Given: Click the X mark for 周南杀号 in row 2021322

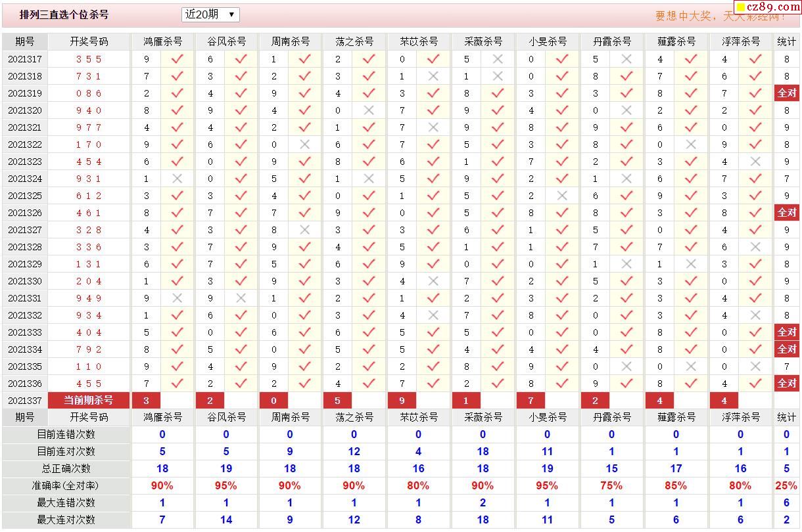Looking at the screenshot, I should 304,144.
